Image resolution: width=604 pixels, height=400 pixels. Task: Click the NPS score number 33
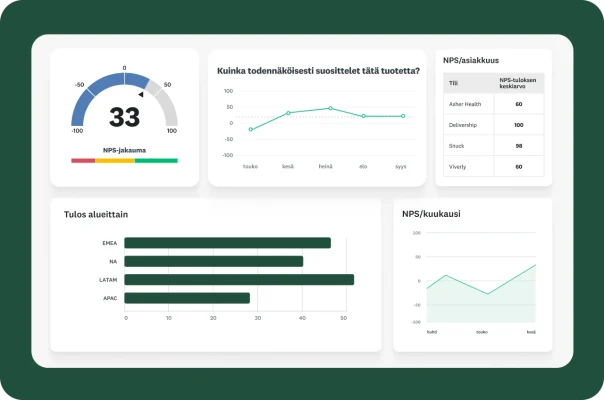tap(124, 117)
